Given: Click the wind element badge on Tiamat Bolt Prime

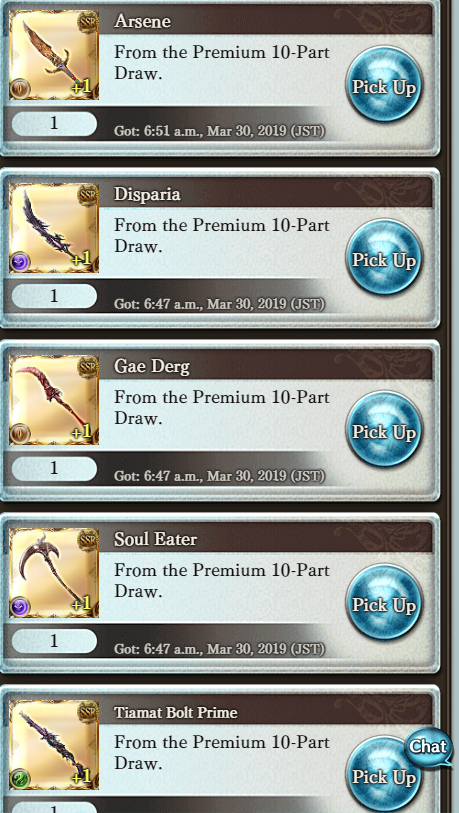Looking at the screenshot, I should pyautogui.click(x=20, y=779).
